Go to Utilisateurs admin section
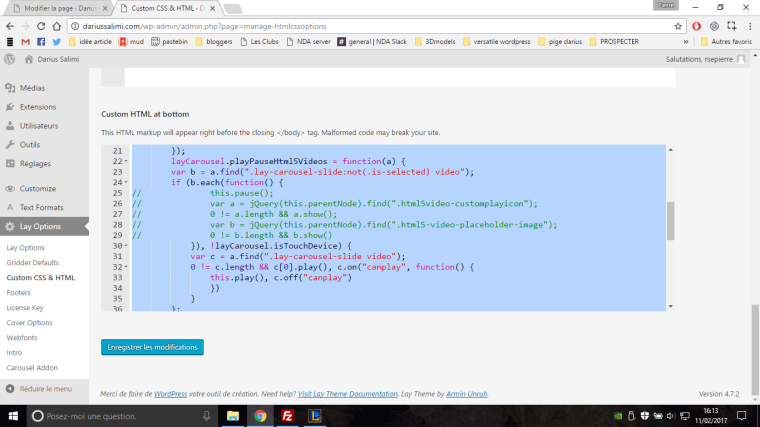The image size is (760, 427). point(39,126)
